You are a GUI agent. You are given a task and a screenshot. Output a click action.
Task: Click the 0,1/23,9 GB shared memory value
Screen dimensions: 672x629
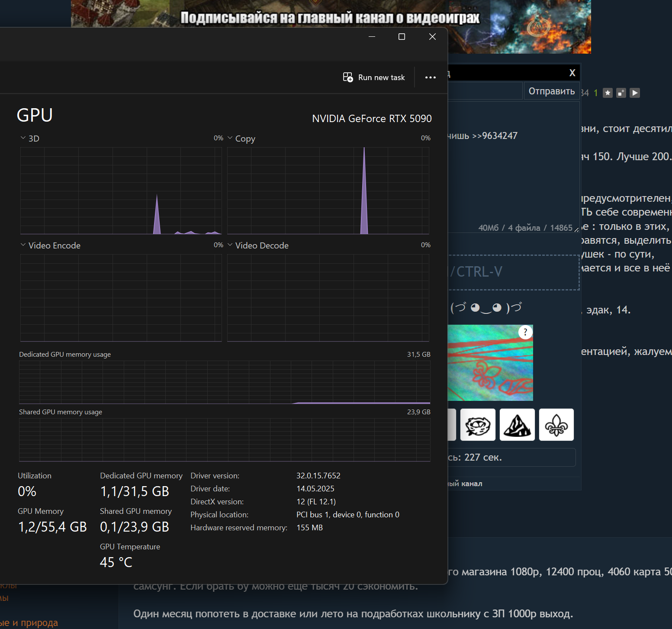[x=135, y=527]
